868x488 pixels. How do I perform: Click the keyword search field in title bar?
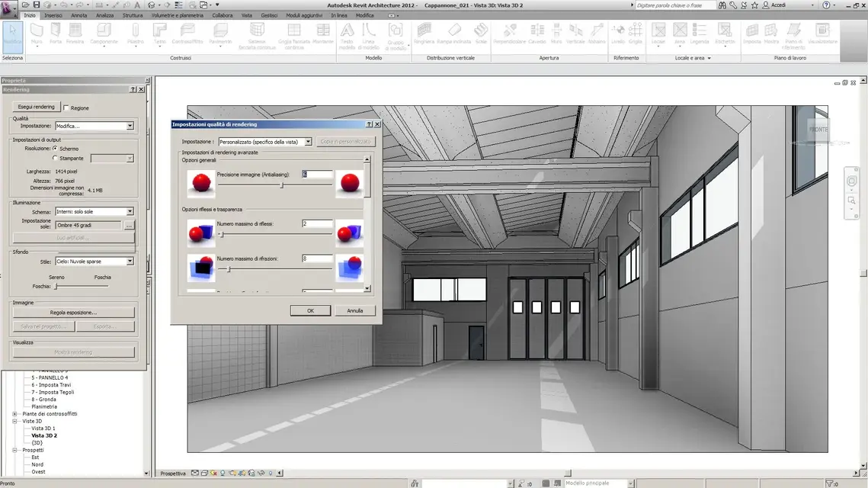[x=674, y=5]
